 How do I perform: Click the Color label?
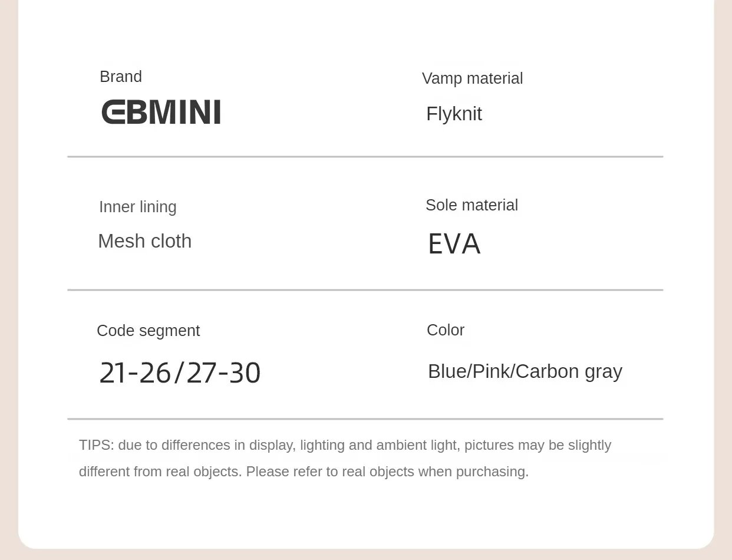pos(446,330)
